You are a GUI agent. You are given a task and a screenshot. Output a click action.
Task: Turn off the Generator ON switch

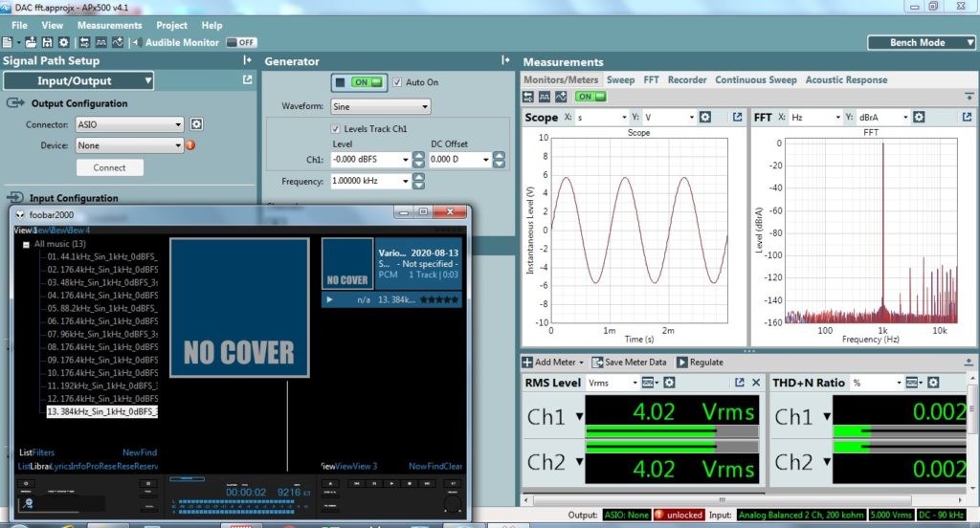[366, 82]
